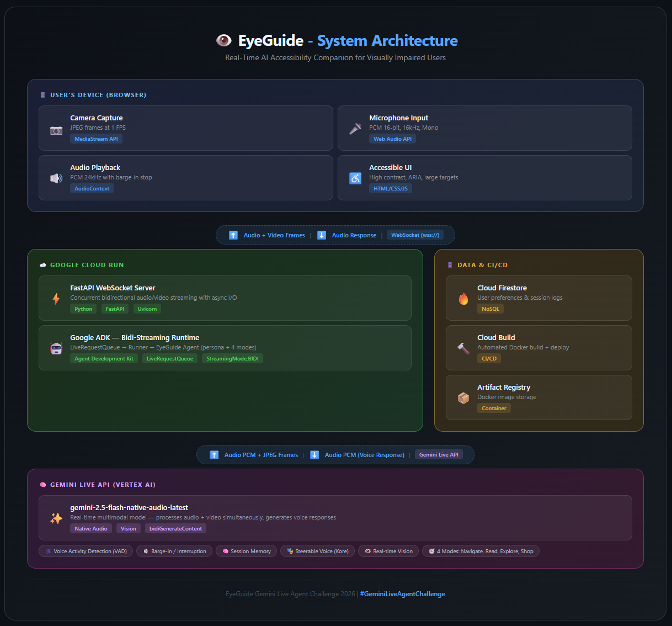Click the icon next to User's Device heading
The width and height of the screenshot is (672, 626).
click(43, 95)
